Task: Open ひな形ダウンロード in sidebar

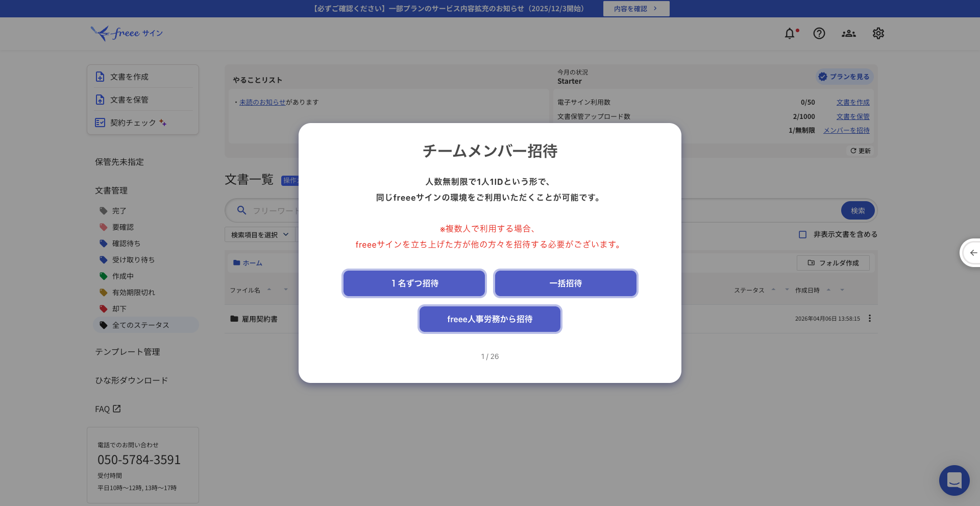Action: coord(132,380)
